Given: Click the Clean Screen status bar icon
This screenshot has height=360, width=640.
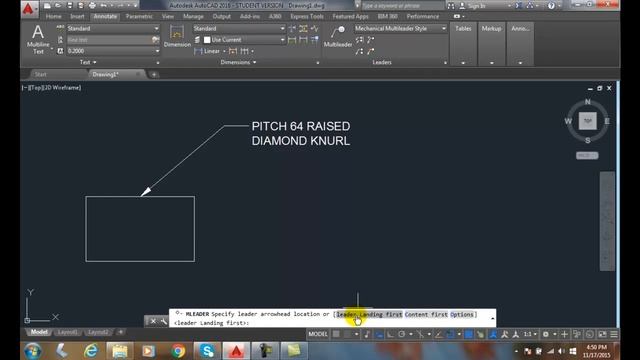Looking at the screenshot, I should [602, 334].
